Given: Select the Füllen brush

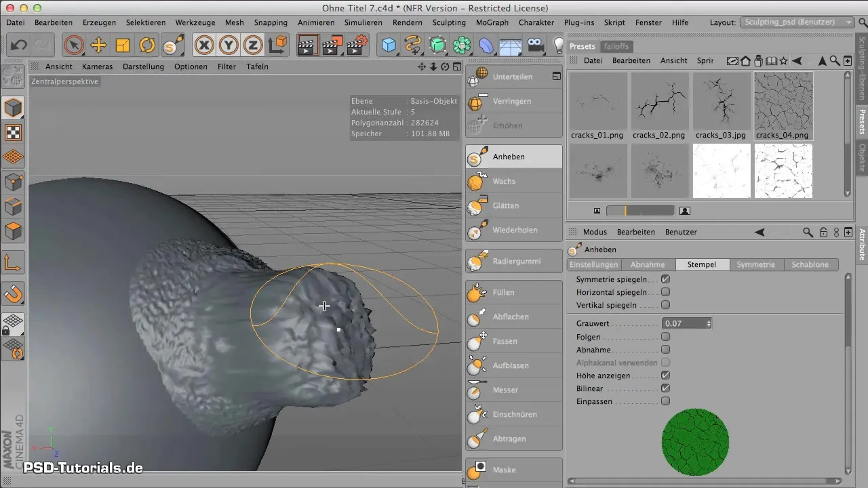Looking at the screenshot, I should (514, 292).
